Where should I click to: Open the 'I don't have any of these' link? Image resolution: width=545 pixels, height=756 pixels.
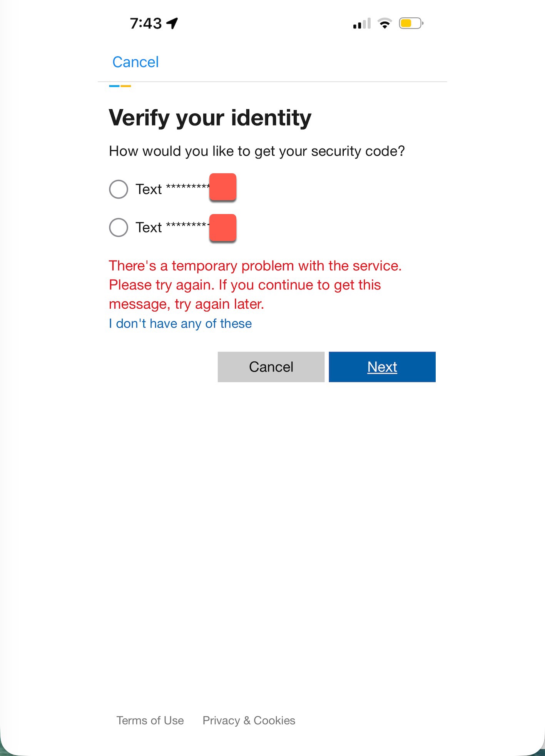click(x=180, y=324)
